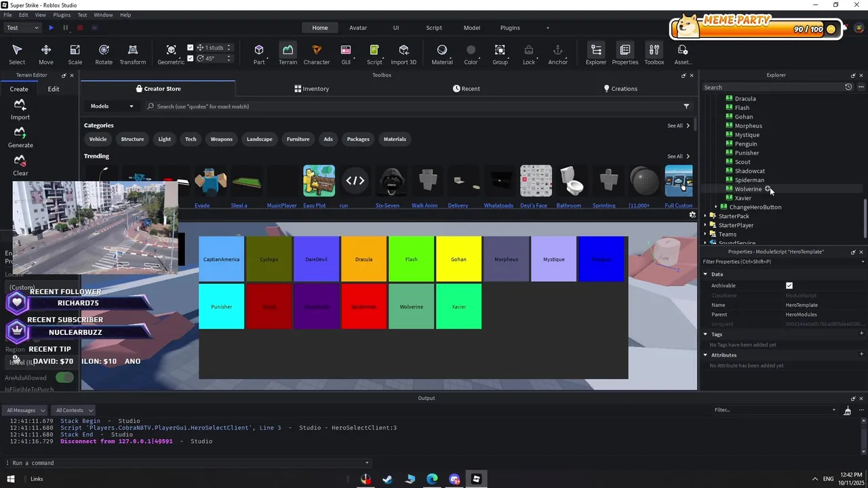Viewport: 868px width, 488px height.
Task: Open the Inventory tab in Toolbox
Action: 312,89
